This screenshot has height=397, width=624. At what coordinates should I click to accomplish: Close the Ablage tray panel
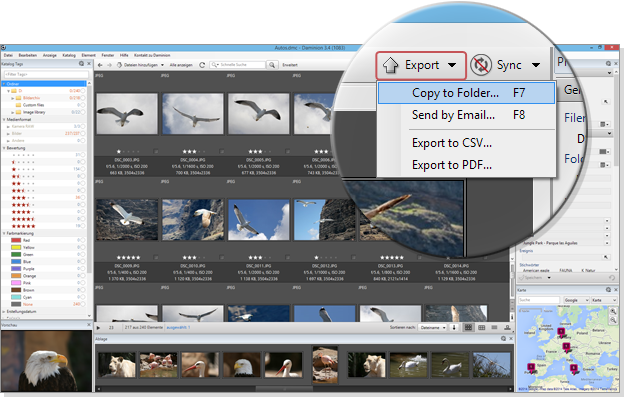click(511, 339)
